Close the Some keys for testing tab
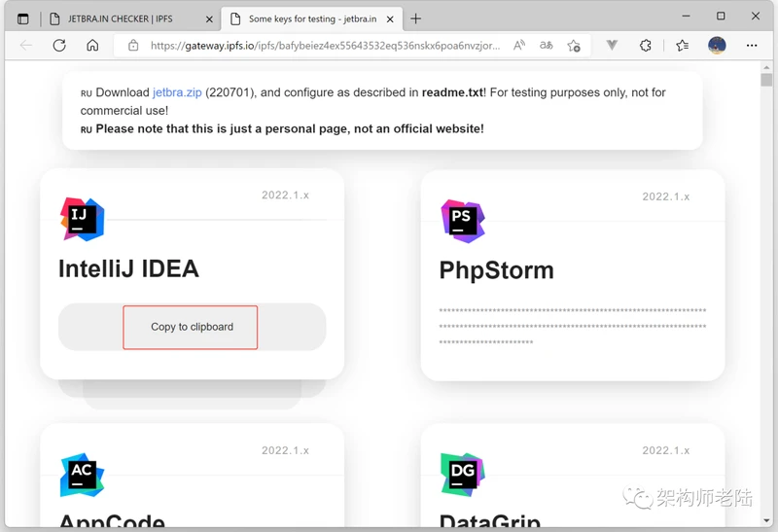Screen dimensions: 778x532 [x=390, y=19]
